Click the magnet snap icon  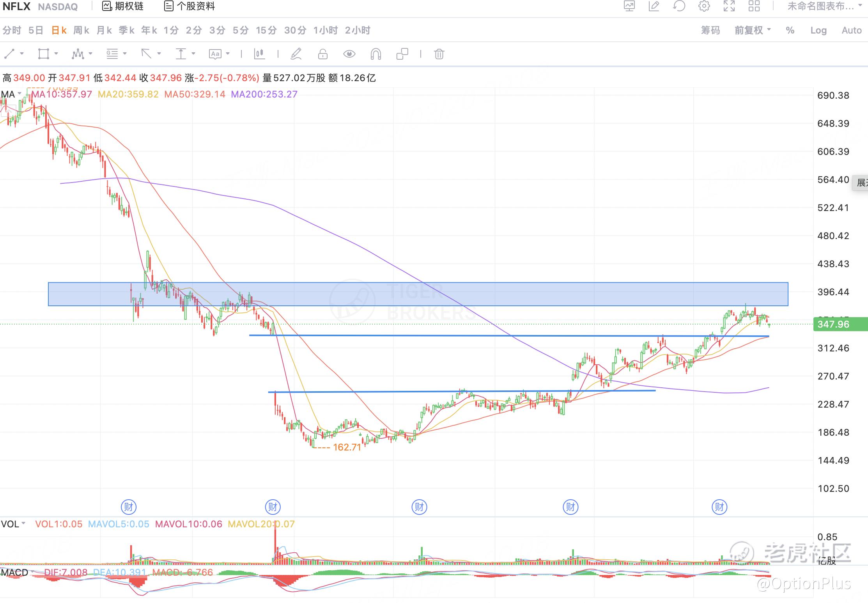(375, 54)
